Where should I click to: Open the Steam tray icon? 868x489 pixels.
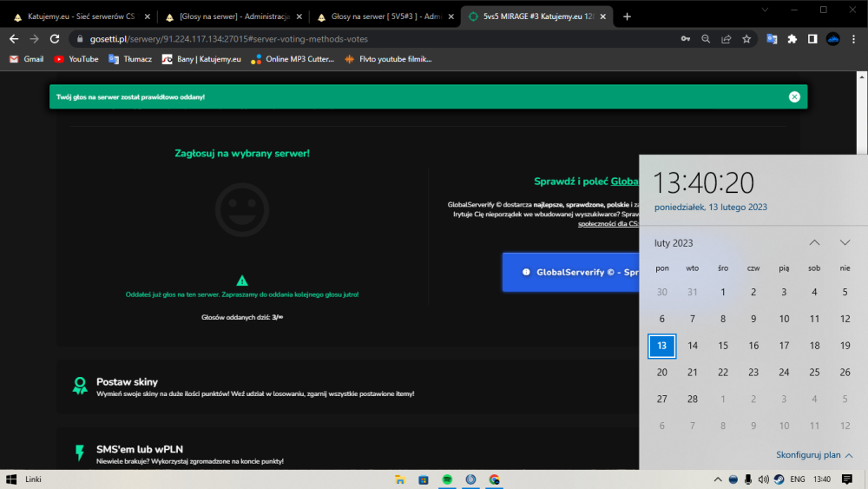(779, 479)
